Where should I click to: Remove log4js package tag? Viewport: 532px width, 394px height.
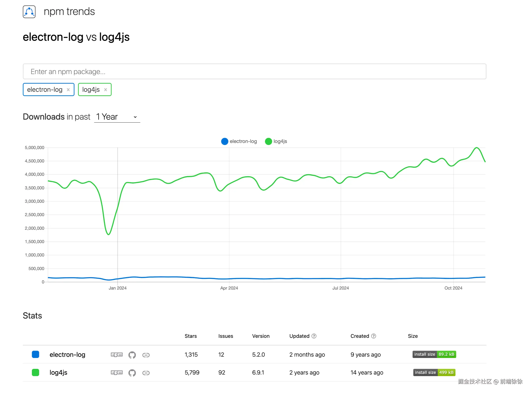[x=105, y=90]
